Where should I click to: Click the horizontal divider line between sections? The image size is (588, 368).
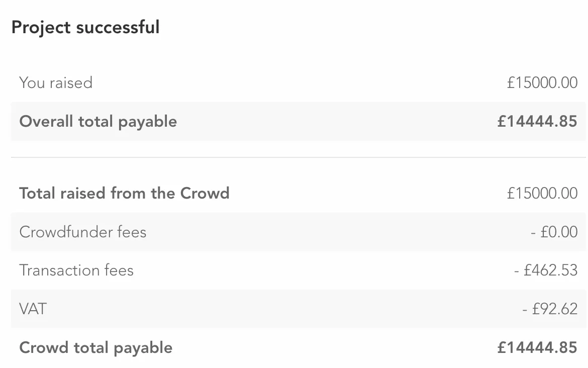[299, 157]
